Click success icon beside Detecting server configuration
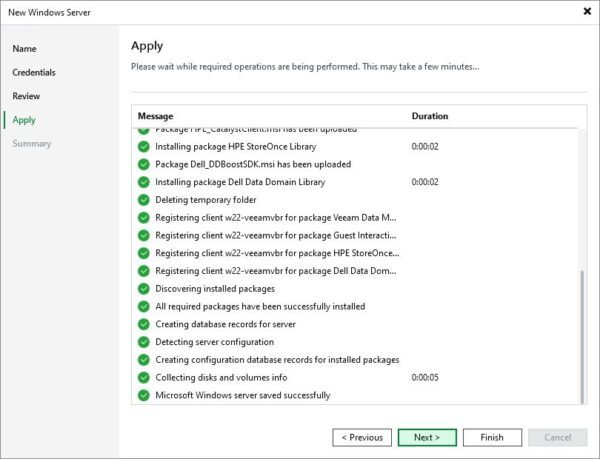This screenshot has width=600, height=459. point(143,342)
